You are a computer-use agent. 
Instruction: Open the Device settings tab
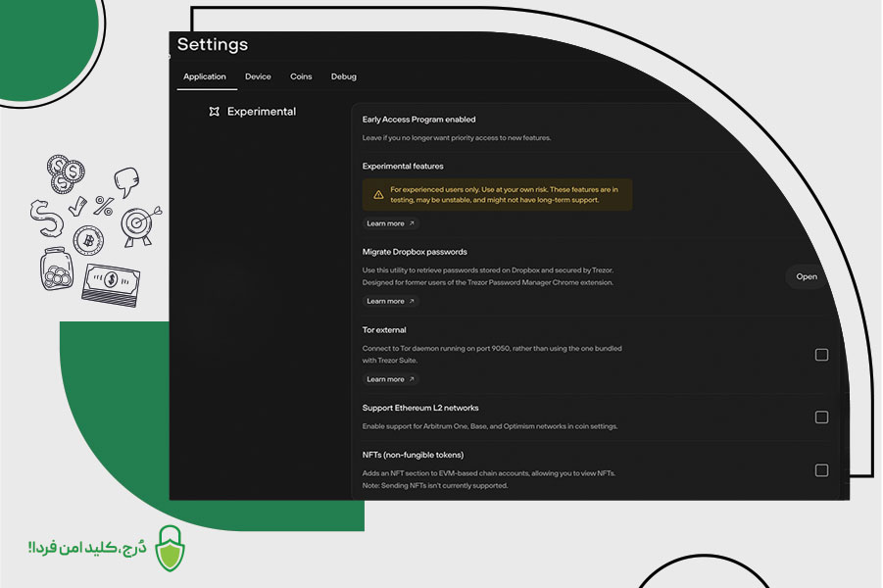258,76
